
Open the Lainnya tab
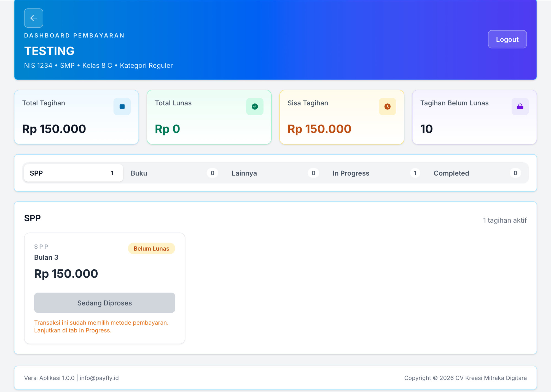pos(275,173)
